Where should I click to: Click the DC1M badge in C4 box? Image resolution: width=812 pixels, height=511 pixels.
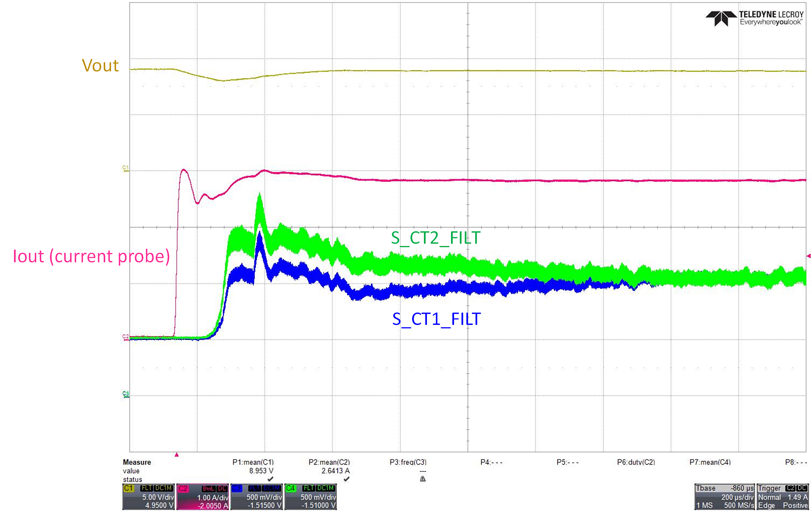coord(325,488)
